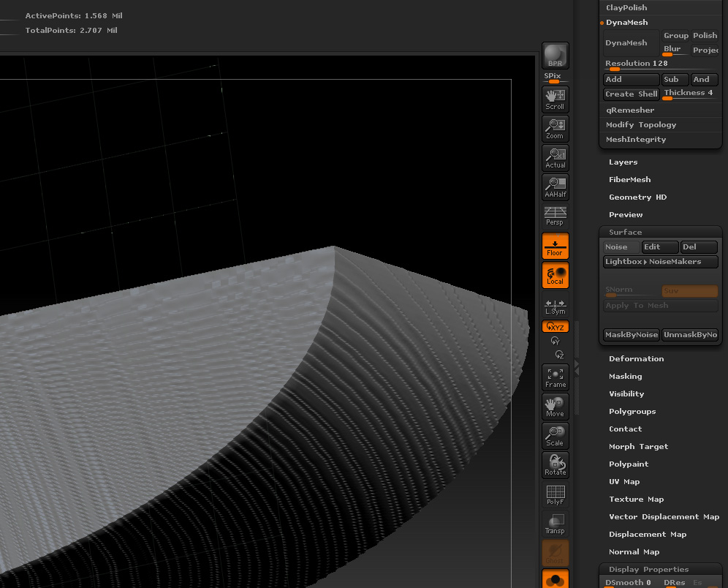Select the Zoom canvas icon
Image resolution: width=728 pixels, height=588 pixels.
555,128
